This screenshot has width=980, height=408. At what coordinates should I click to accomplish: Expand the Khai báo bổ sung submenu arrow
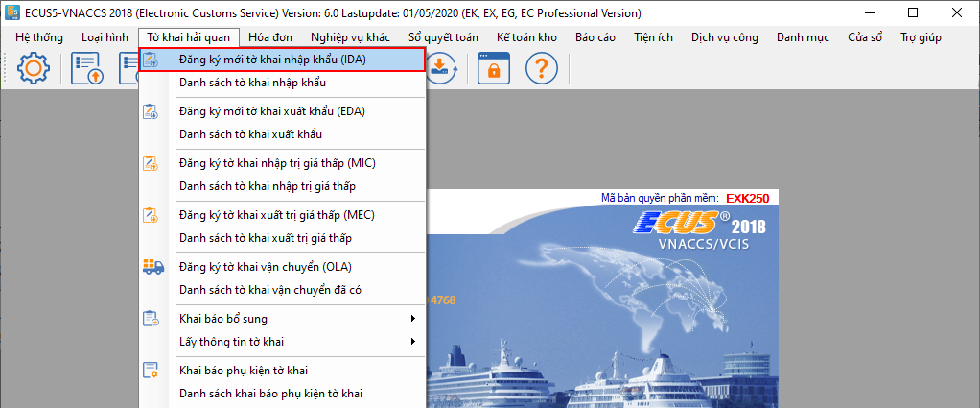point(413,319)
